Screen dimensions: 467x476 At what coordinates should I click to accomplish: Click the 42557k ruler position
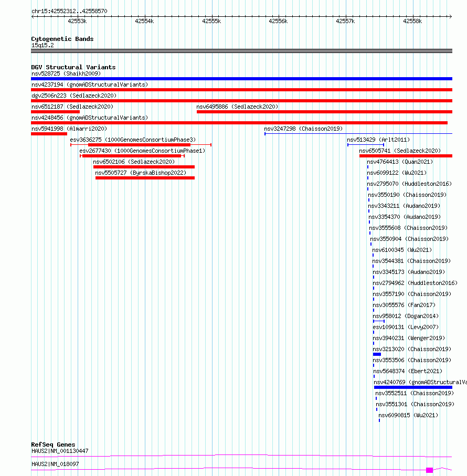(346, 21)
